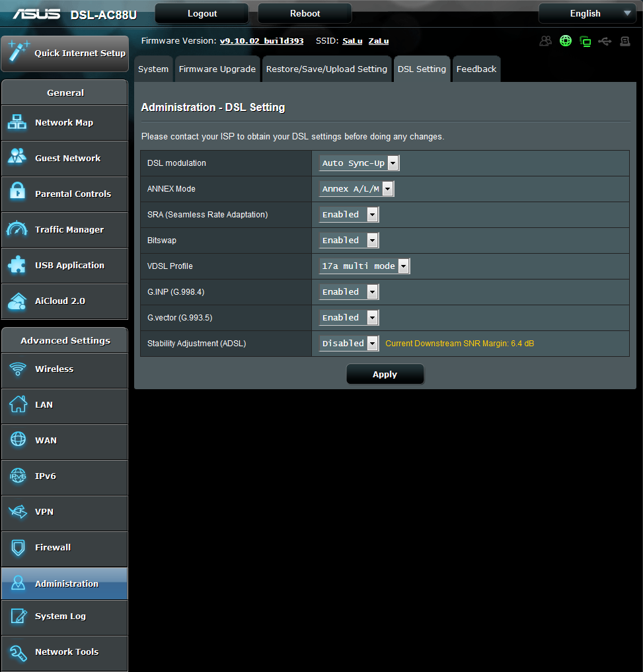
Task: Click the Firewall shield icon
Action: 18,547
